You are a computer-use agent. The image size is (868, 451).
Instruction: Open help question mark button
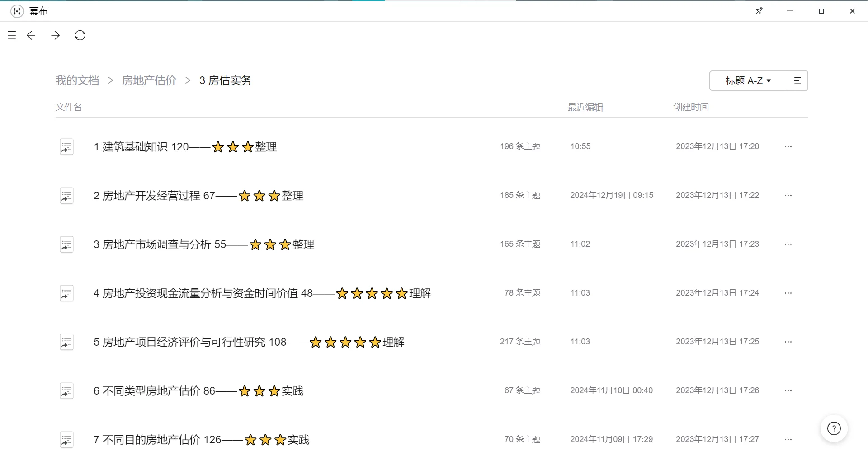[x=834, y=428]
